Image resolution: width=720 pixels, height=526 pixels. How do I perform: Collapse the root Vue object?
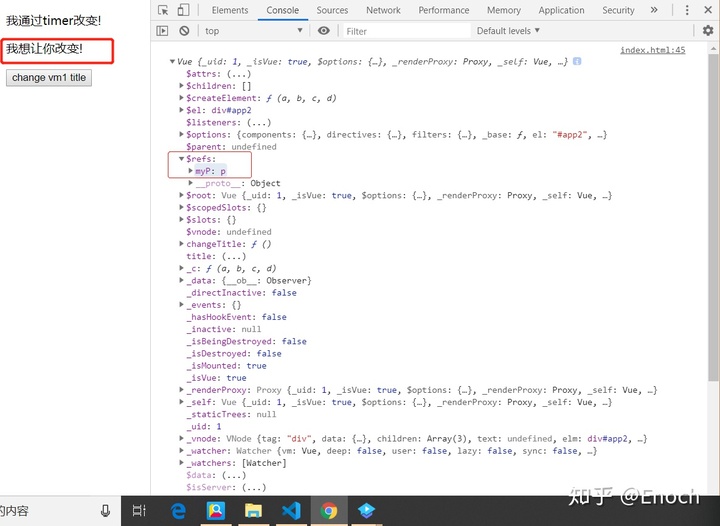(172, 61)
